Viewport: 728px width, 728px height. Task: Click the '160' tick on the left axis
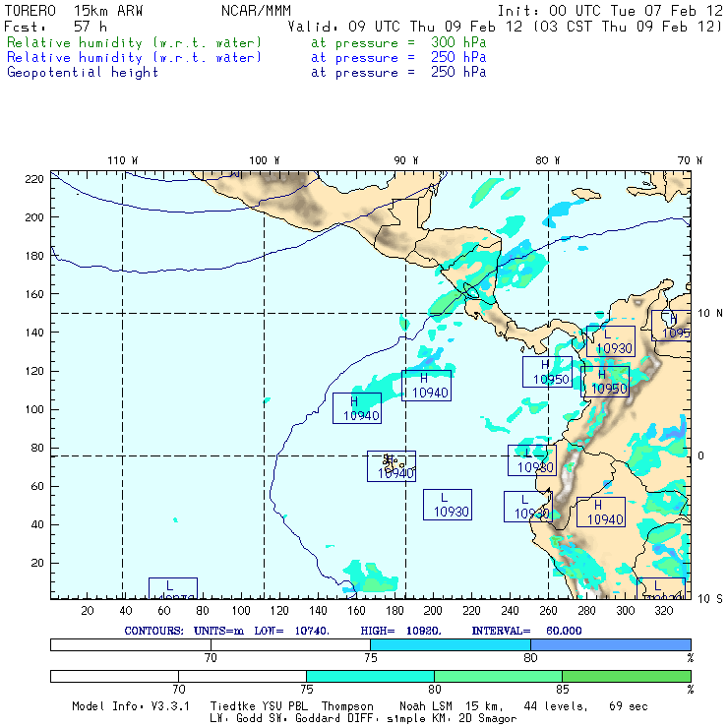(34, 294)
